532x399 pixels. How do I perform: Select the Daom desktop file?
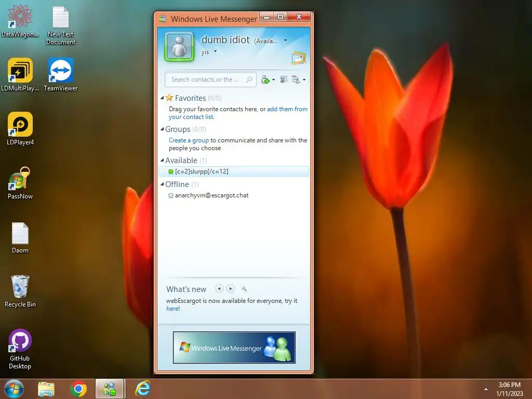pyautogui.click(x=20, y=237)
